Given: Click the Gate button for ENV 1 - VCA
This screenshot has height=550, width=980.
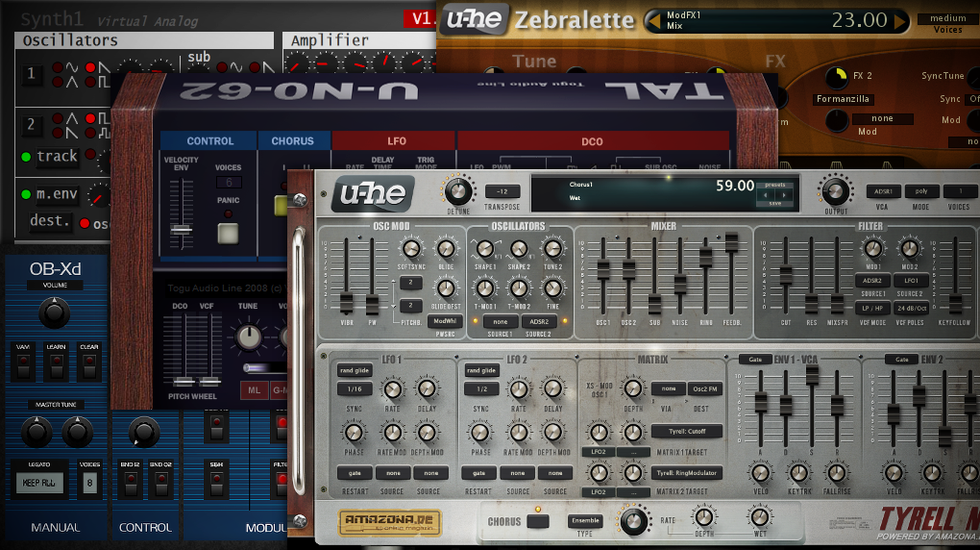Looking at the screenshot, I should coord(755,360).
